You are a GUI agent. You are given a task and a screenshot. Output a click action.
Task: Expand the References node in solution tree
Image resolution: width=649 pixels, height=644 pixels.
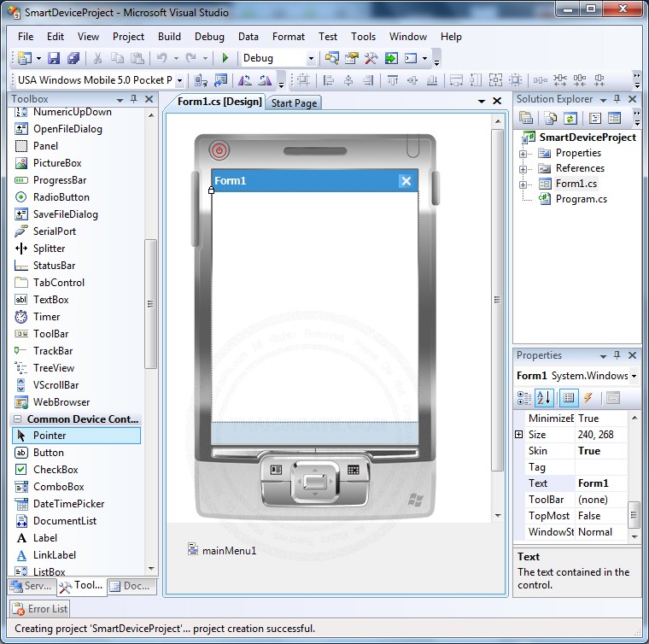pos(523,169)
